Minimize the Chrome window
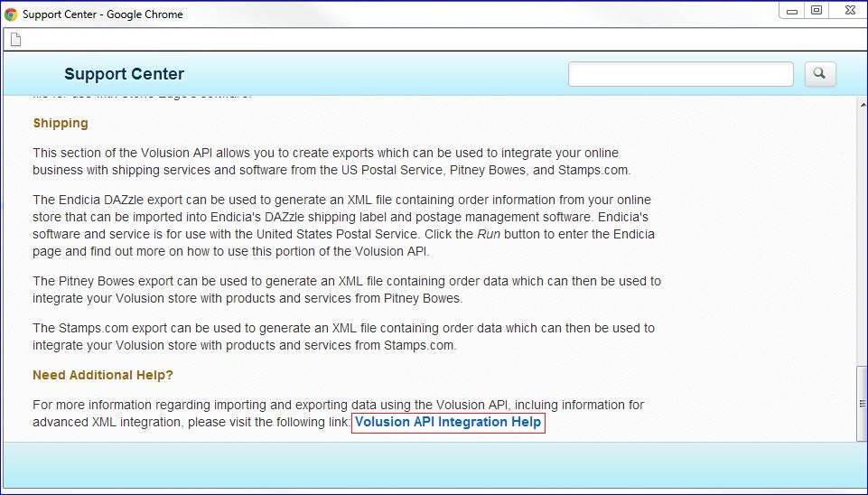868x495 pixels. (x=792, y=11)
